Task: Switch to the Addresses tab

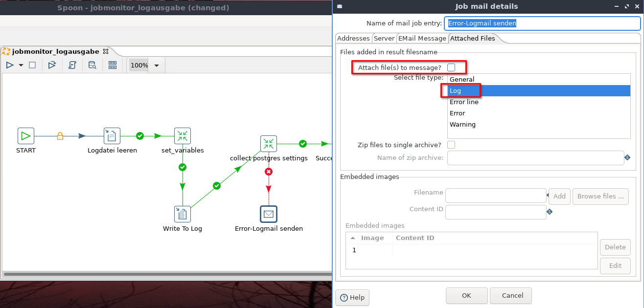Action: pyautogui.click(x=353, y=39)
